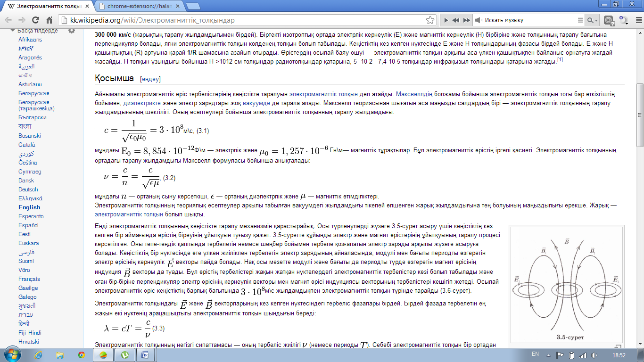
Task: Open the Afrikaans language link
Action: click(x=30, y=40)
